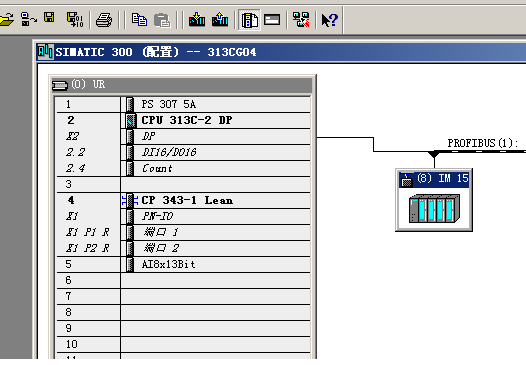Image resolution: width=526 pixels, height=365 pixels.
Task: Click the (0) UR rack header
Action: click(x=182, y=85)
